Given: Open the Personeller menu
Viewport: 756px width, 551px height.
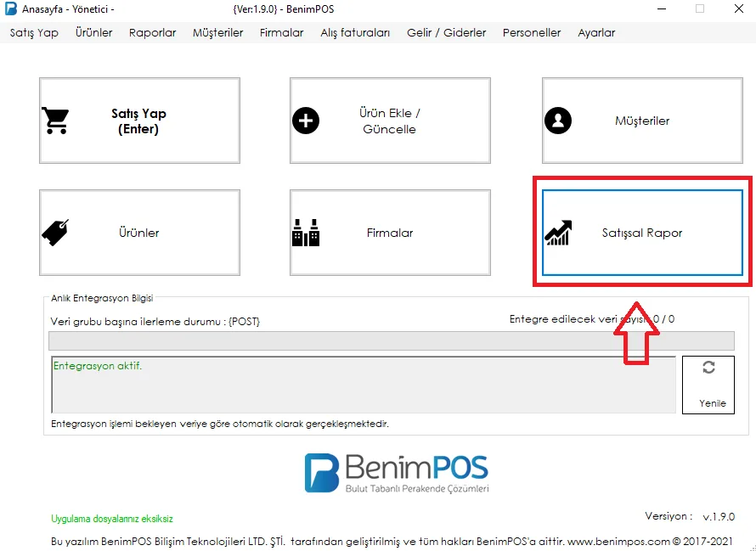Looking at the screenshot, I should pyautogui.click(x=532, y=33).
